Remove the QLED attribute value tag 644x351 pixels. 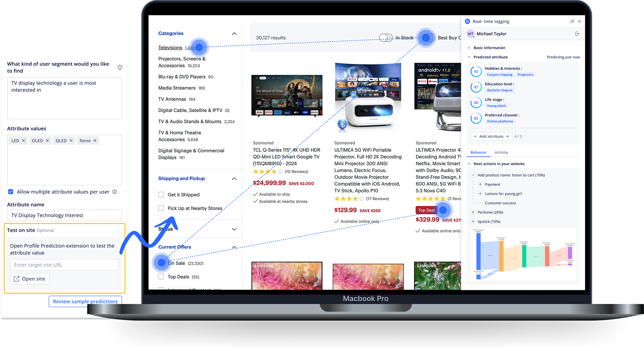point(71,141)
